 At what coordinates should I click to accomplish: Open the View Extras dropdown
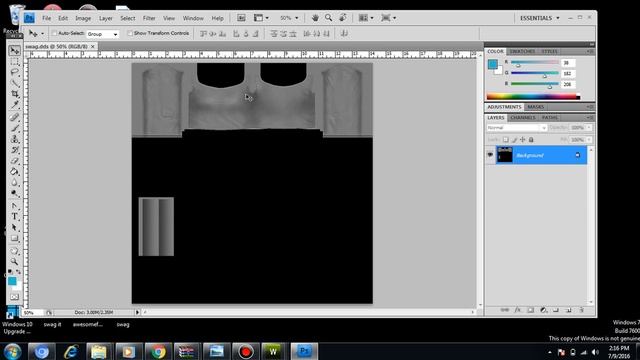pos(261,18)
